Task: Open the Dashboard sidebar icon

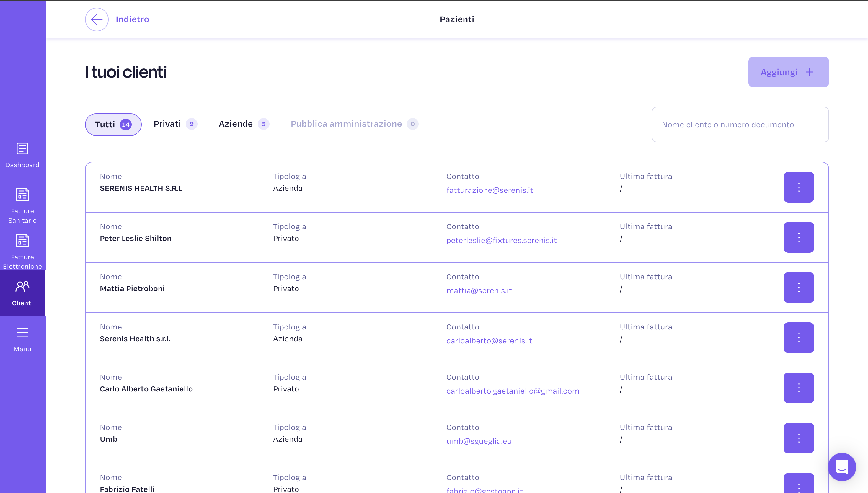Action: 22,149
